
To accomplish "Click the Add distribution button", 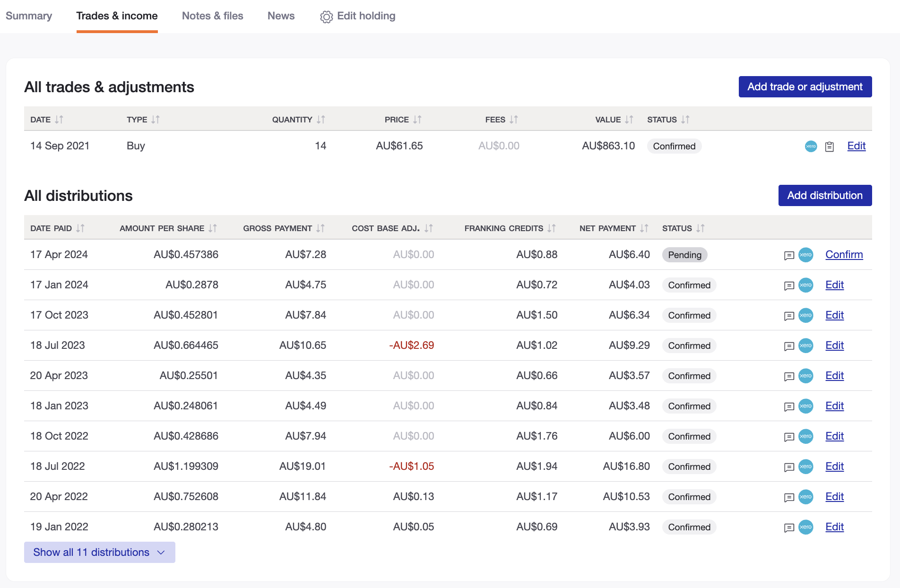I will point(825,195).
